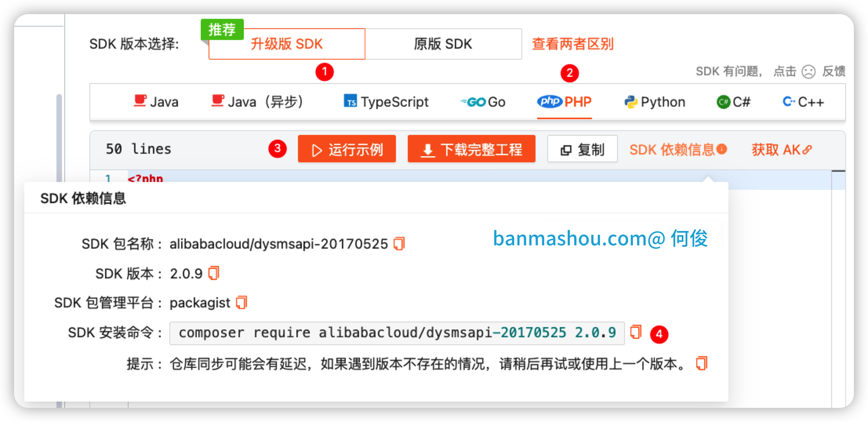Click the composer require command field

pyautogui.click(x=397, y=333)
